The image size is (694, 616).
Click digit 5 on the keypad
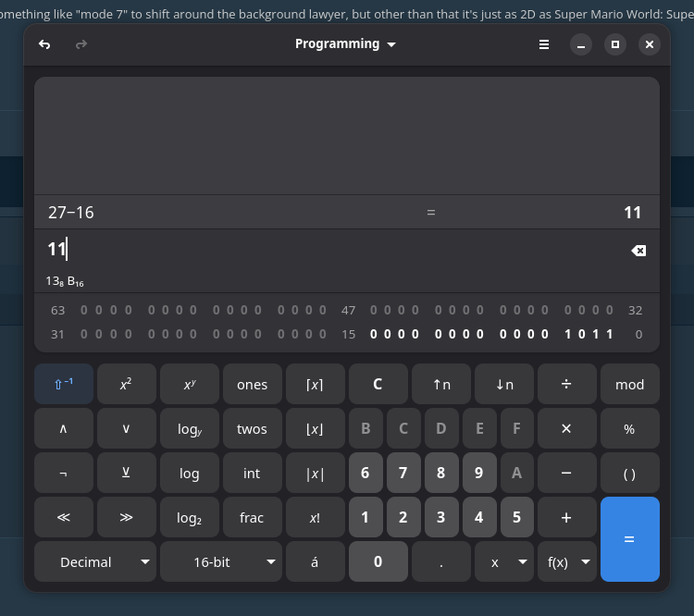(x=517, y=517)
